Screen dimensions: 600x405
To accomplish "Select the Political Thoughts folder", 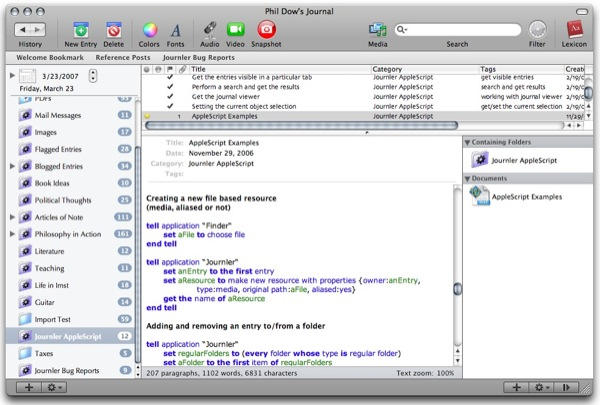I will click(63, 200).
